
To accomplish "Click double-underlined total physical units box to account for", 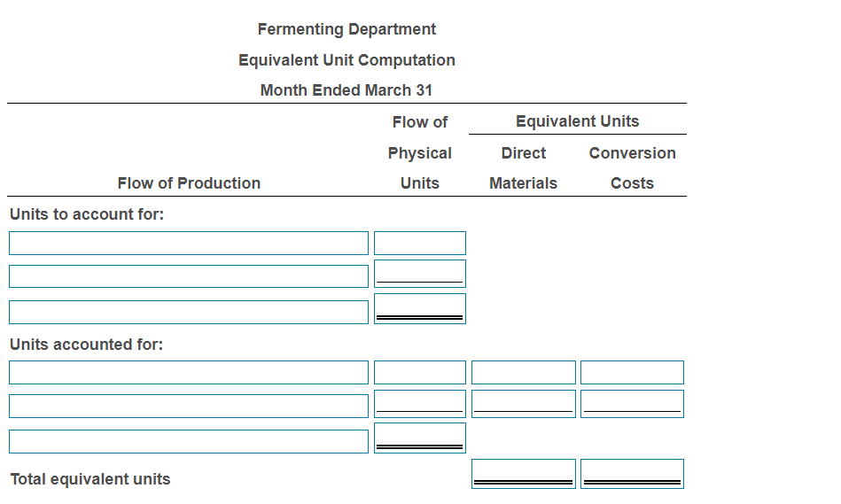I will coord(420,308).
